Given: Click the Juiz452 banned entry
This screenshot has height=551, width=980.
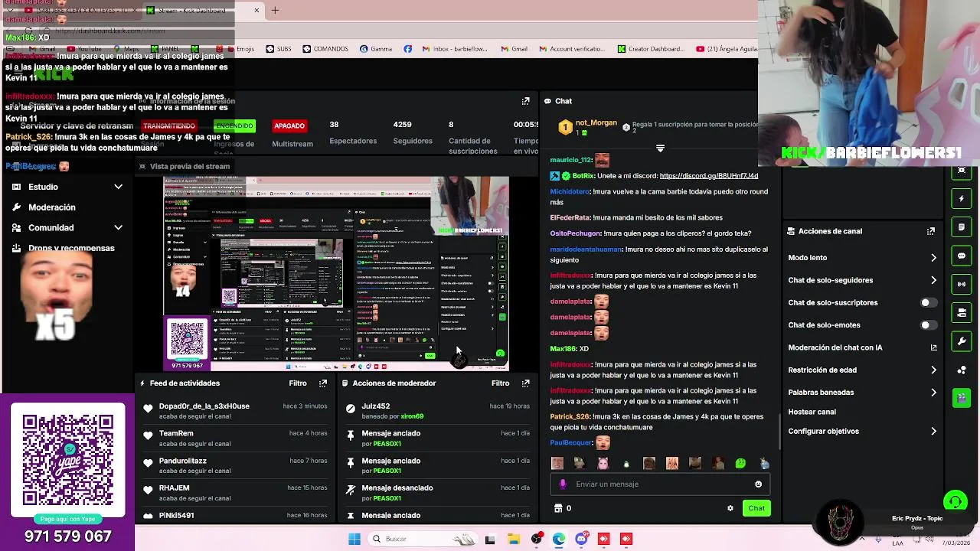Looking at the screenshot, I should (438, 411).
